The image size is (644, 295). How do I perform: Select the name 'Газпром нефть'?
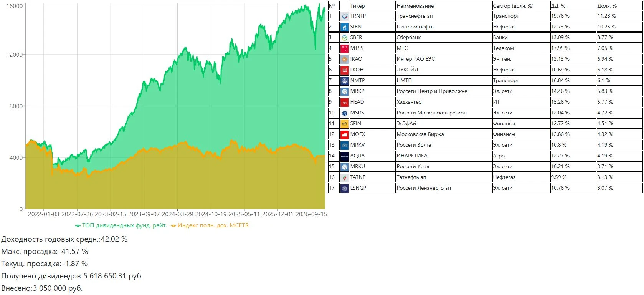pos(415,27)
